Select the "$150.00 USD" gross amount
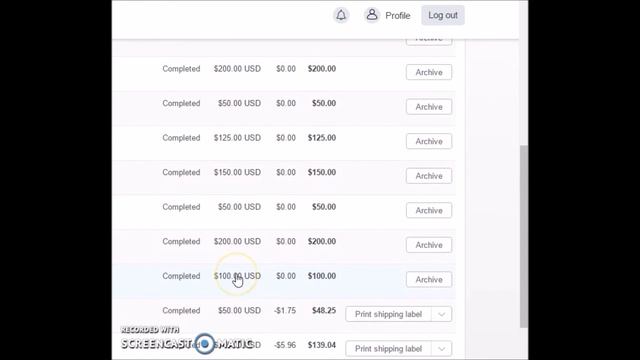This screenshot has height=360, width=640. point(237,172)
